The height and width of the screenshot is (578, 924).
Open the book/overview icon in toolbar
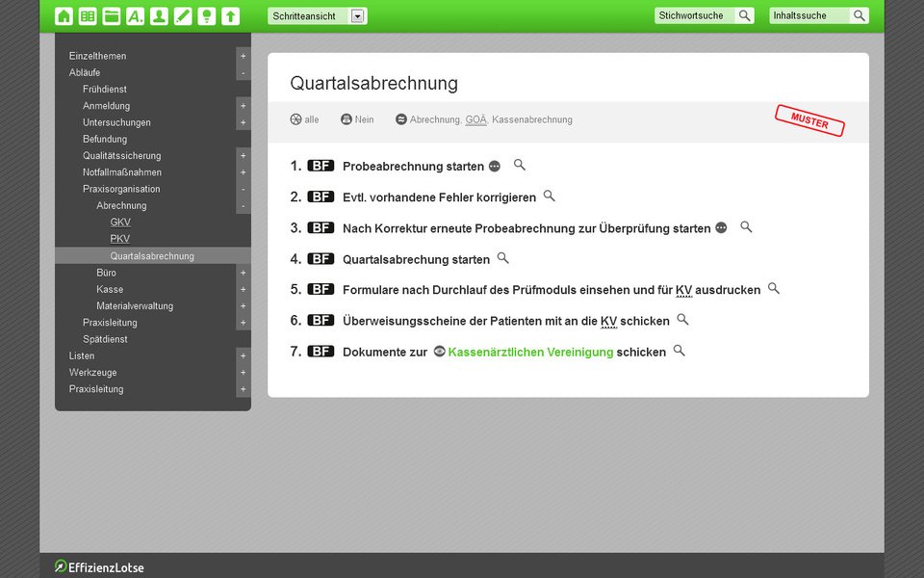tap(88, 16)
